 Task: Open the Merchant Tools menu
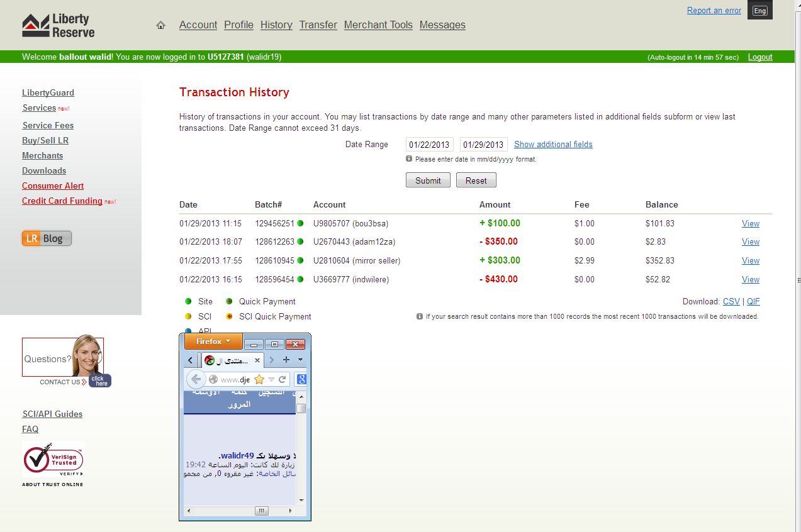click(378, 25)
